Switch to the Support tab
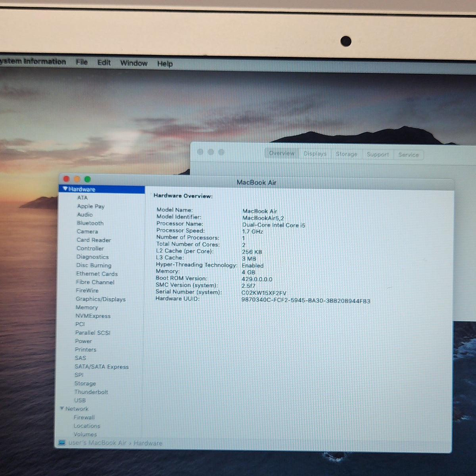The height and width of the screenshot is (476, 476). point(378,155)
